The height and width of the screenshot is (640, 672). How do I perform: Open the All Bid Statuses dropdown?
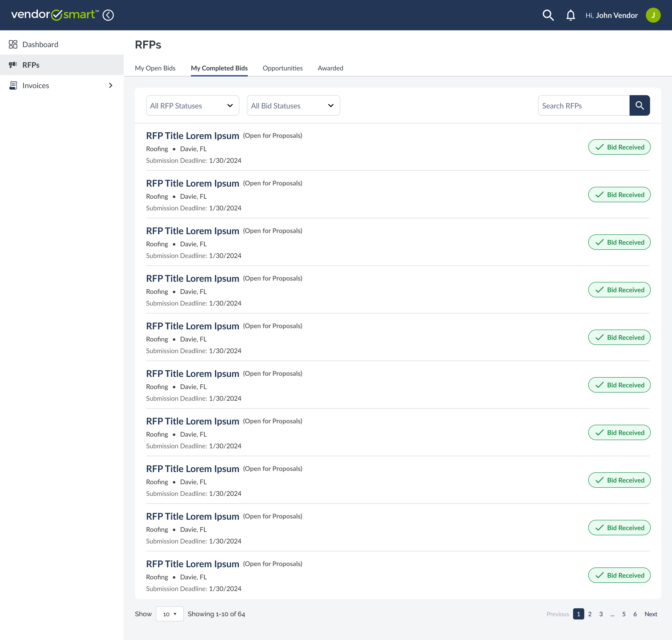[293, 106]
